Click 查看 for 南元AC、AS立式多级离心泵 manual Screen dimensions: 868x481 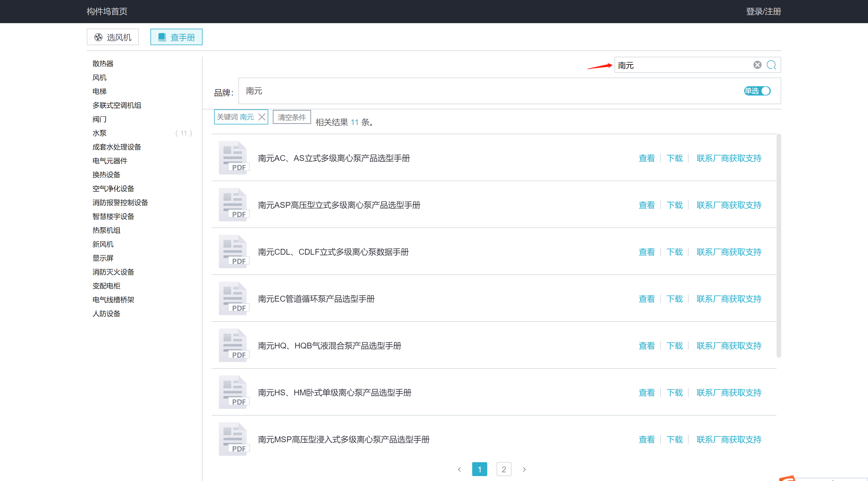[x=646, y=158]
